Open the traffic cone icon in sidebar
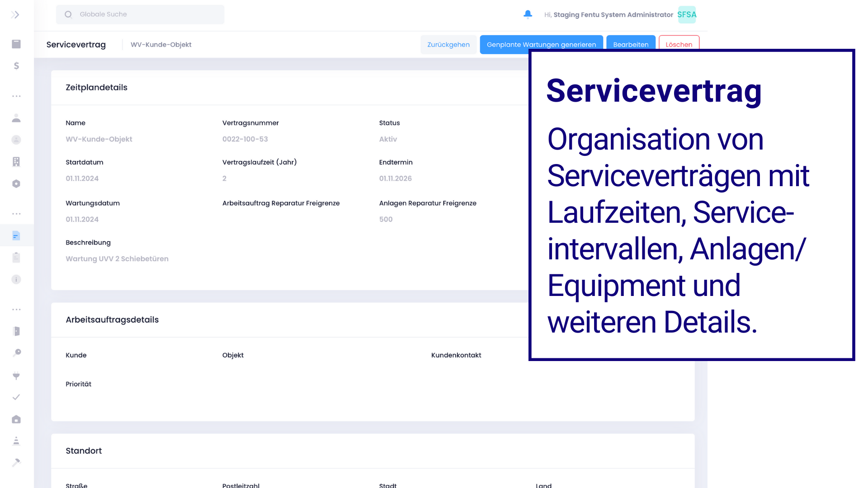The width and height of the screenshot is (868, 488). pos(16,441)
